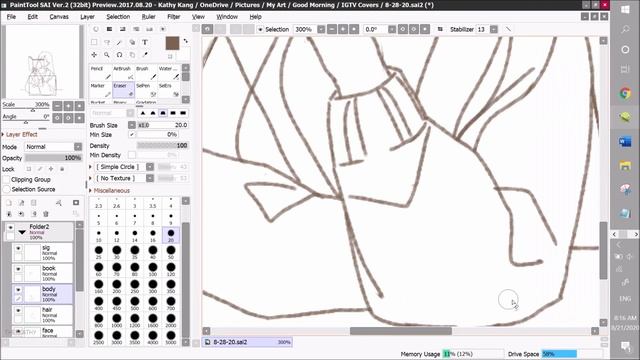This screenshot has height=360, width=640.
Task: Open the layer Mode dropdown
Action: [78, 147]
